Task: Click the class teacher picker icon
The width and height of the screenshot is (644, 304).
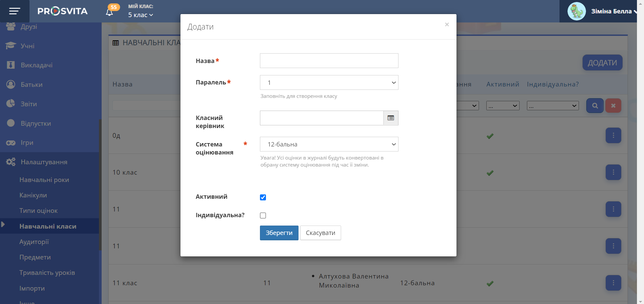Action: point(391,118)
